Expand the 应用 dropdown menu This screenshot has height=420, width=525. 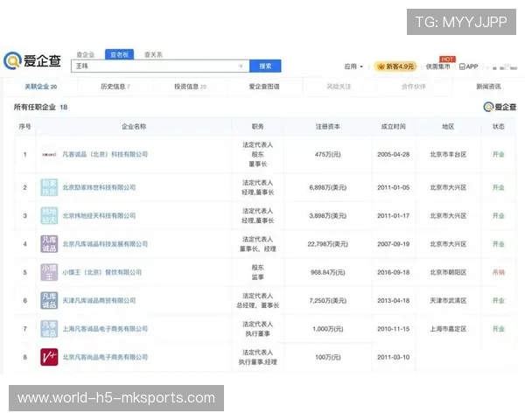point(353,66)
